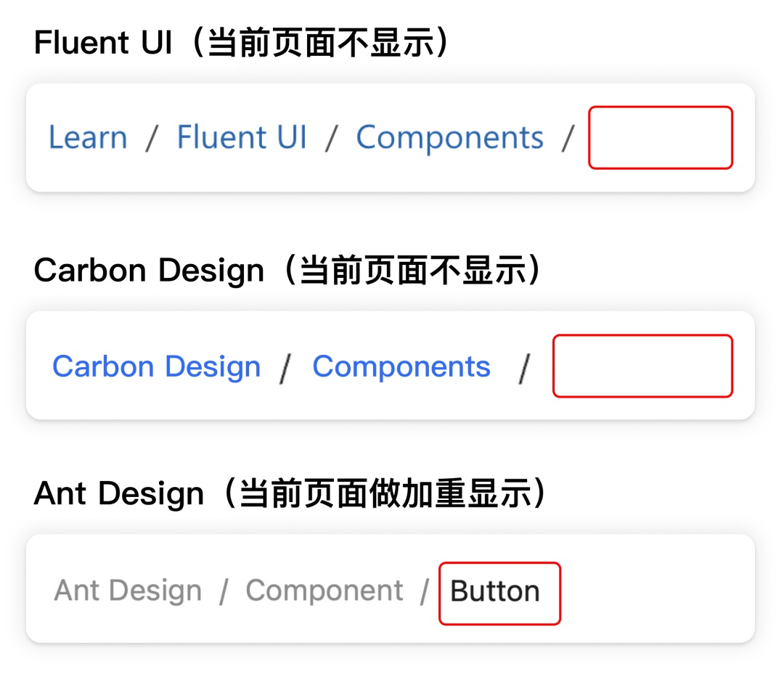This screenshot has height=677, width=784.
Task: Click the Learn breadcrumb link
Action: click(88, 138)
